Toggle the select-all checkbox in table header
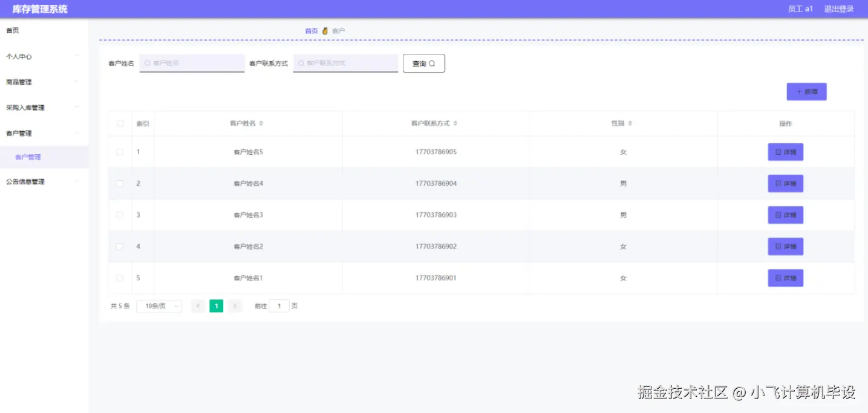The image size is (868, 413). click(120, 123)
